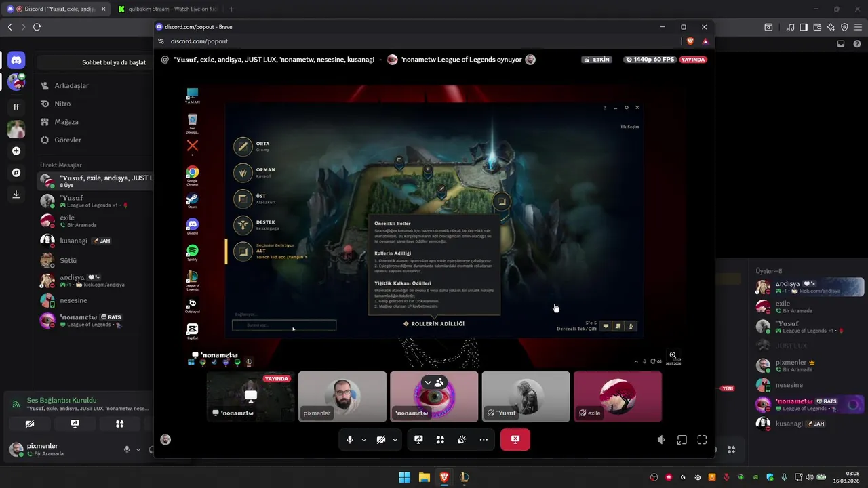Open the nesesine direct message
This screenshot has width=868, height=488.
(95, 300)
